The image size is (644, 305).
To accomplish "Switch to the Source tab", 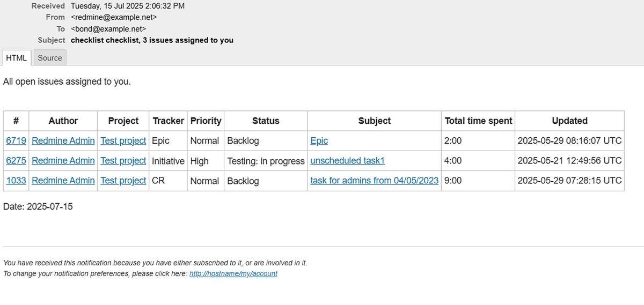I will (50, 58).
